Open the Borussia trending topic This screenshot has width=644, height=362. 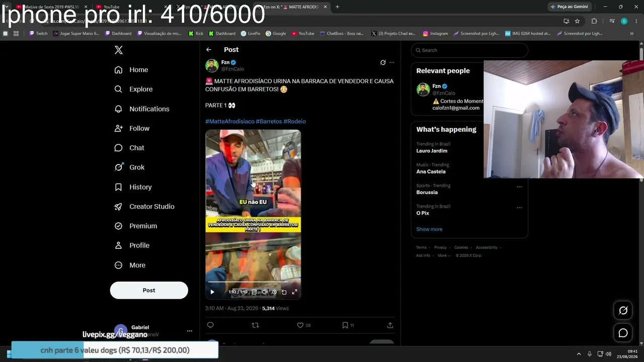click(x=427, y=193)
